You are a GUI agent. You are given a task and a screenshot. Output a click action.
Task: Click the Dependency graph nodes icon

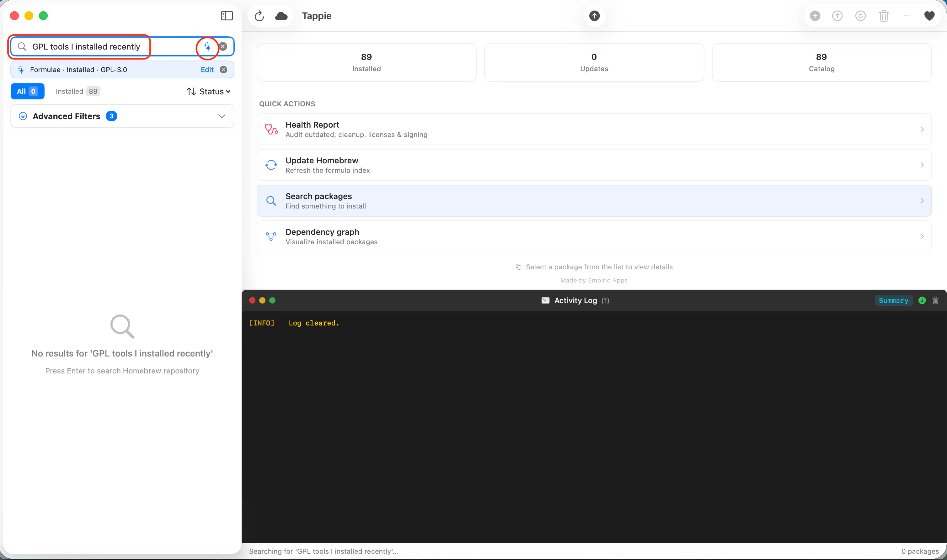click(271, 237)
